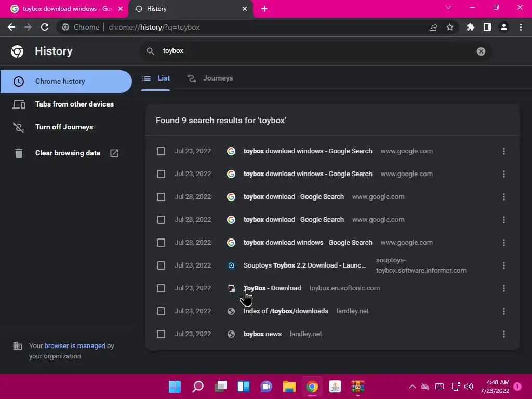Open actions menu for first toybox download entry
Screen dimensions: 532x399
pyautogui.click(x=503, y=197)
